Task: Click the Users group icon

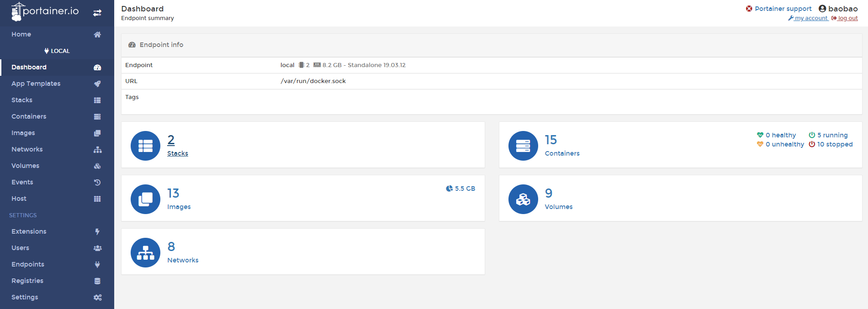Action: point(97,248)
